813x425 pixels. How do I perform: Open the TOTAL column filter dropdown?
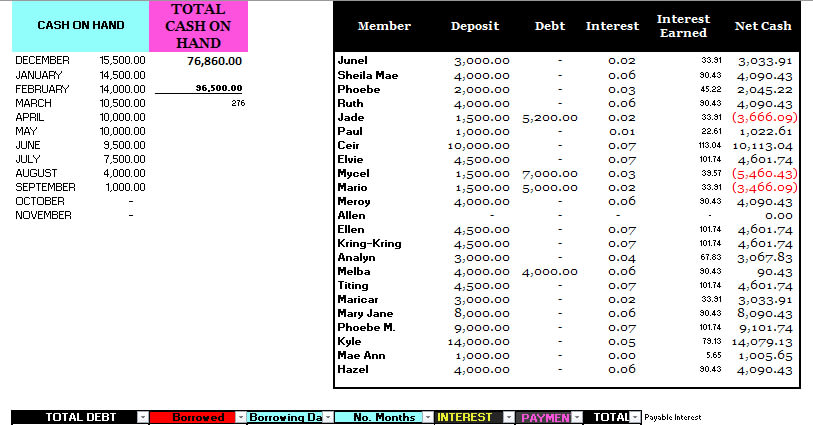[x=635, y=417]
